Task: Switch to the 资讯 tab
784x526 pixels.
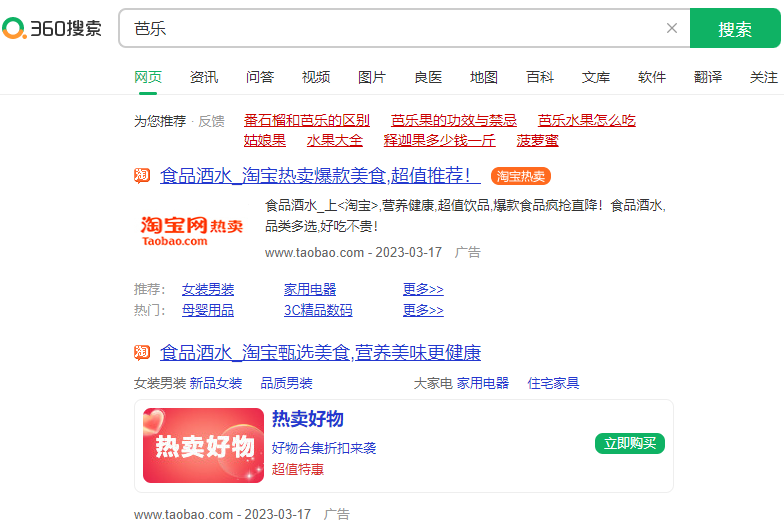Action: [204, 77]
